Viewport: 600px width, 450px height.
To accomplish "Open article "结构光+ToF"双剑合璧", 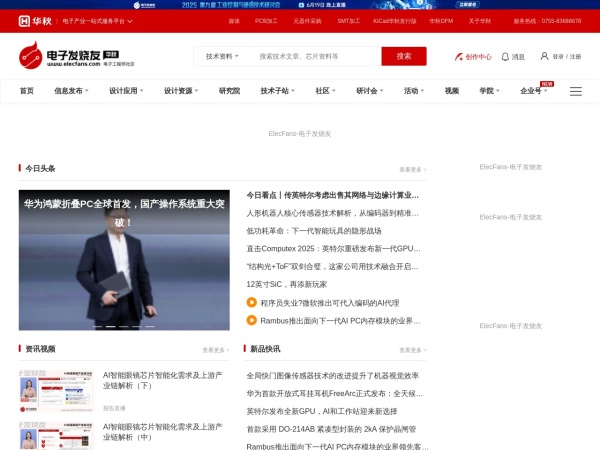I will coord(332,266).
